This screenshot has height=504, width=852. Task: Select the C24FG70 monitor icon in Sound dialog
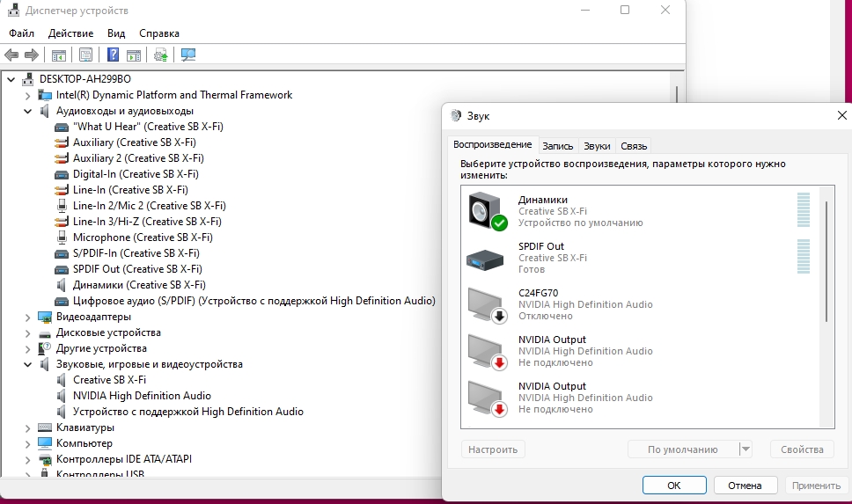click(488, 305)
